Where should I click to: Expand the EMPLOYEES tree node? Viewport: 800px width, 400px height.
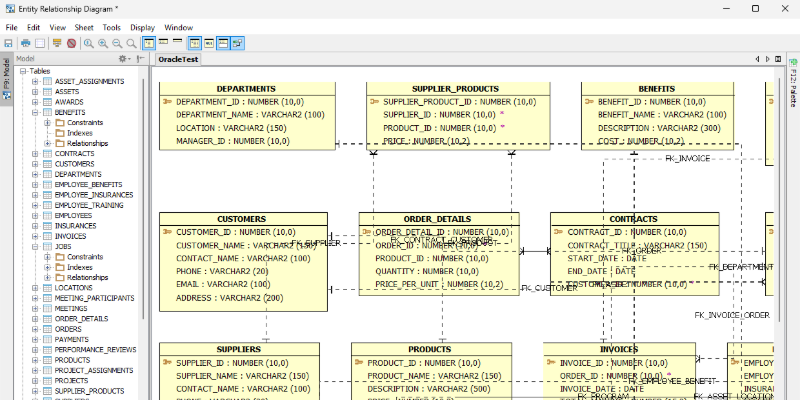coord(35,215)
